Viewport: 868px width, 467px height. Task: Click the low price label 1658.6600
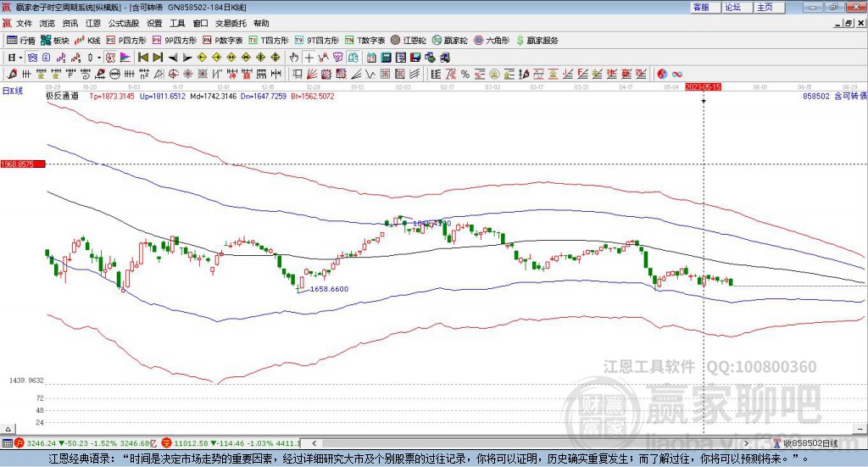330,289
